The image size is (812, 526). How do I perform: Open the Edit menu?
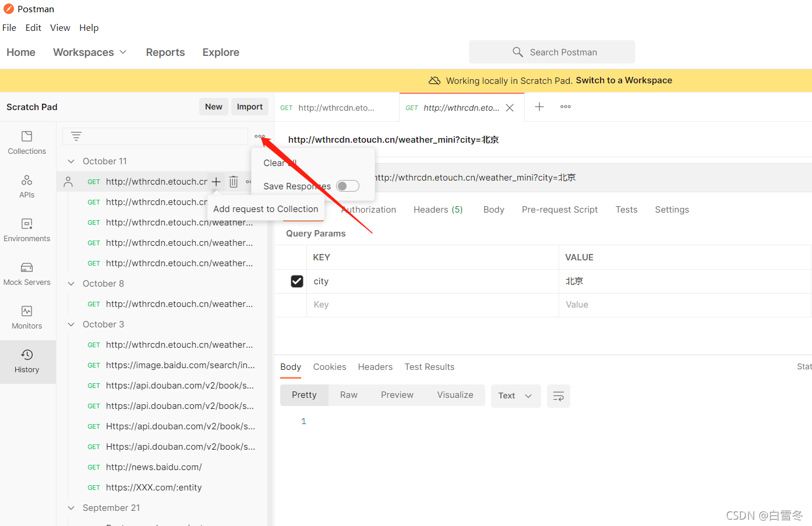(33, 27)
